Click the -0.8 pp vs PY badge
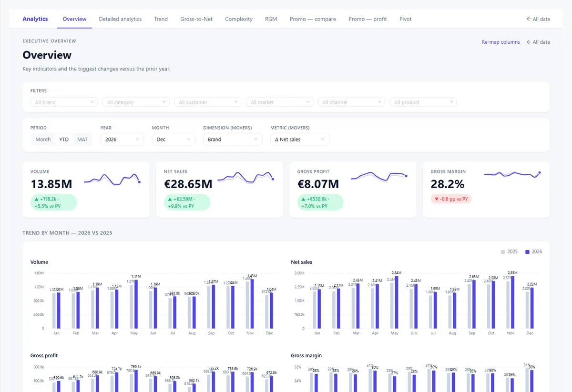The height and width of the screenshot is (392, 572). pyautogui.click(x=451, y=199)
